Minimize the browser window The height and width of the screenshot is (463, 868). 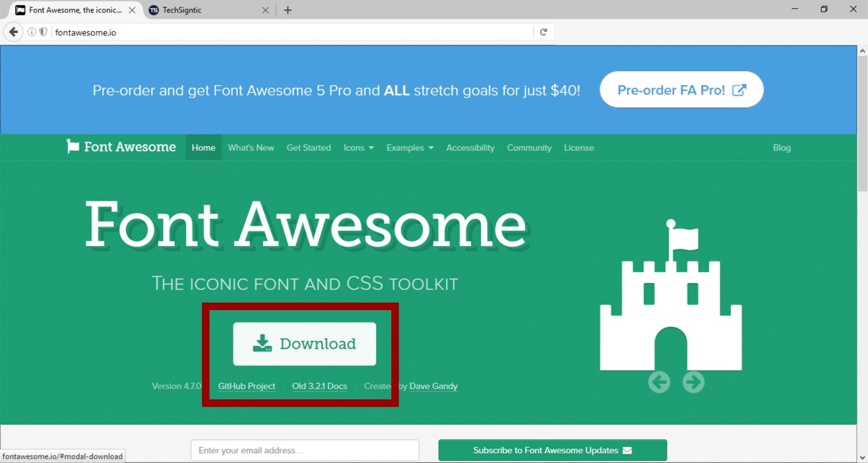[795, 9]
